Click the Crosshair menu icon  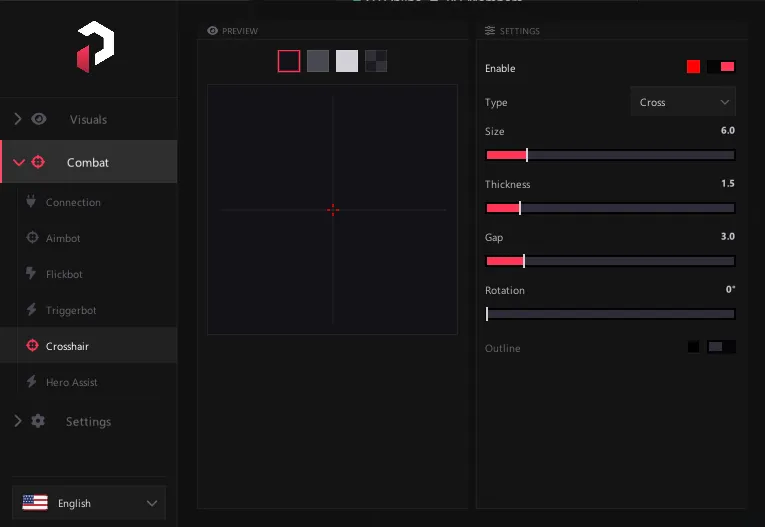pyautogui.click(x=32, y=345)
